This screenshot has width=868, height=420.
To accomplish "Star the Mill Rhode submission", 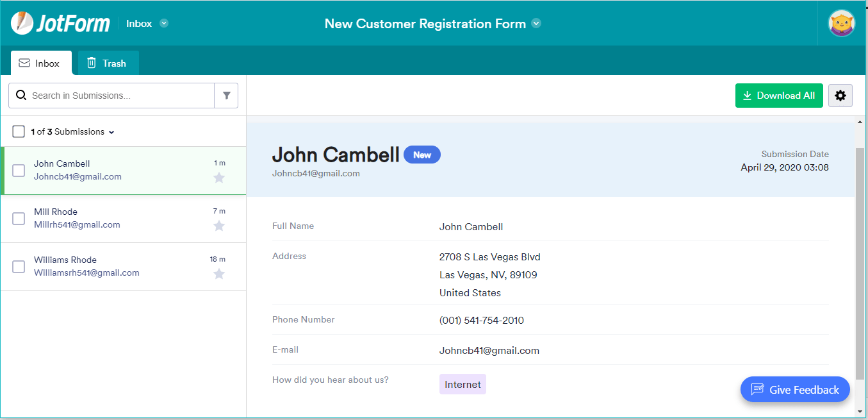I will tap(219, 226).
